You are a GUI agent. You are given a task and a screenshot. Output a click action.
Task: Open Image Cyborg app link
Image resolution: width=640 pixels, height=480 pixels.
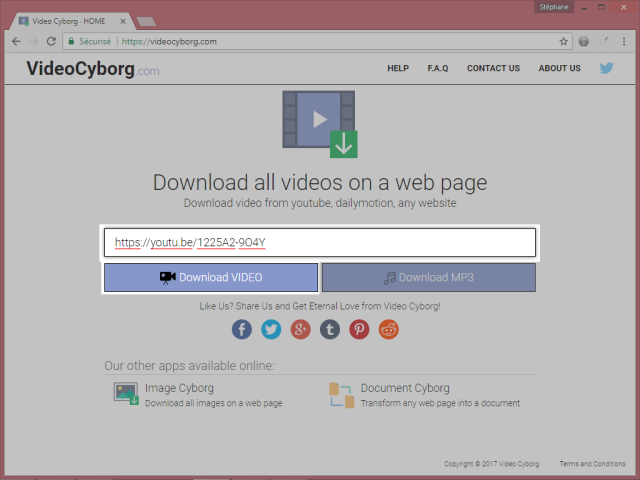pyautogui.click(x=179, y=388)
